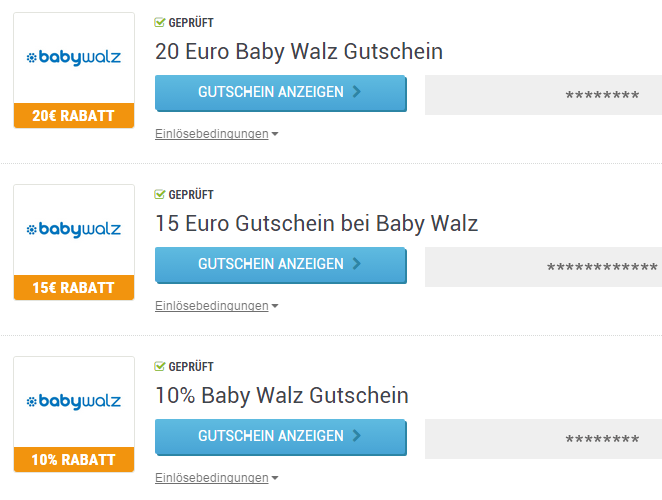
Task: Open the '15 Euro Gutschein bei Baby Walz' title
Action: click(x=317, y=223)
